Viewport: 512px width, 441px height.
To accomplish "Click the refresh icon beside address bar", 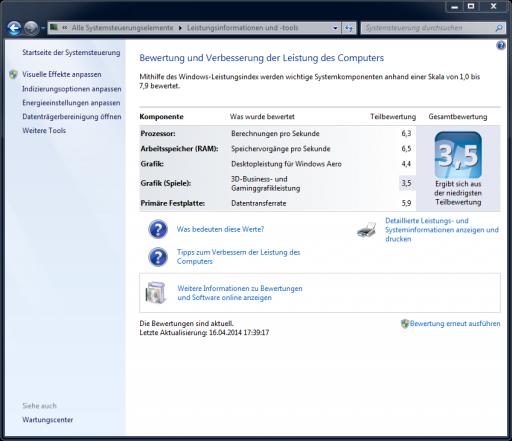I will click(x=349, y=28).
